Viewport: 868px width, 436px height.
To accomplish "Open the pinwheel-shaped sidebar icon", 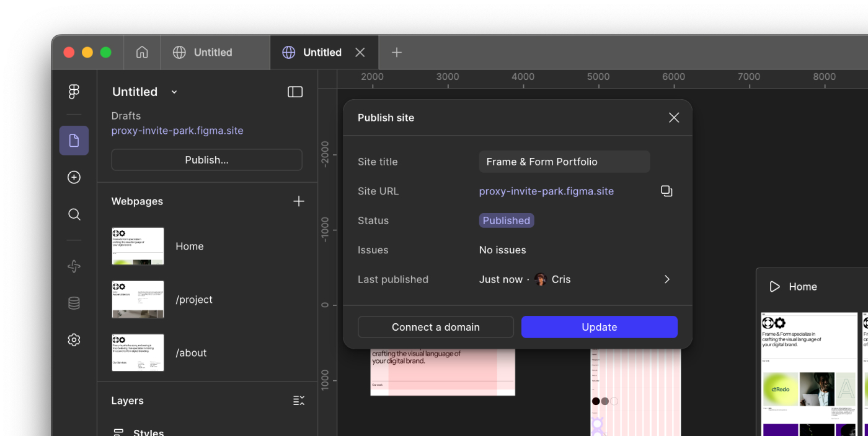I will pos(74,266).
